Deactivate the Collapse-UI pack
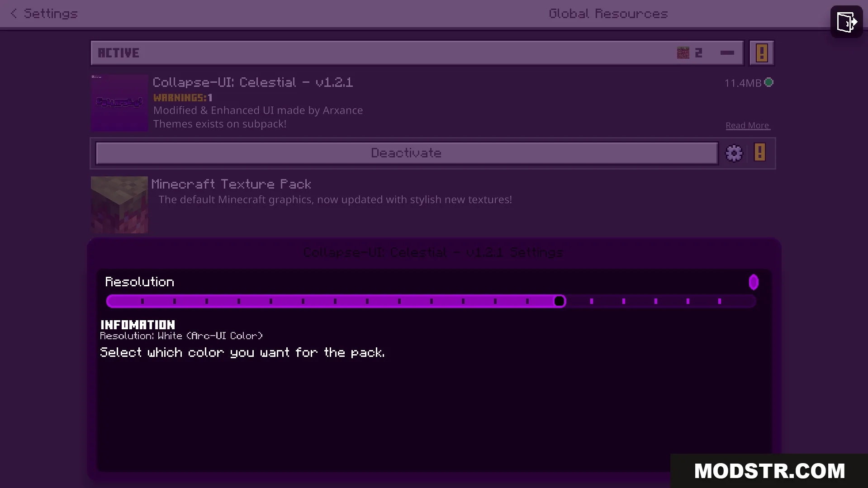 tap(407, 153)
